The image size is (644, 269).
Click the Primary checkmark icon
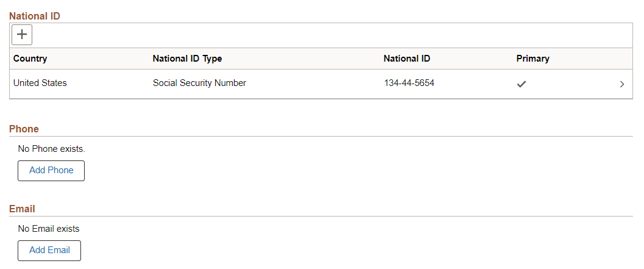click(x=521, y=84)
